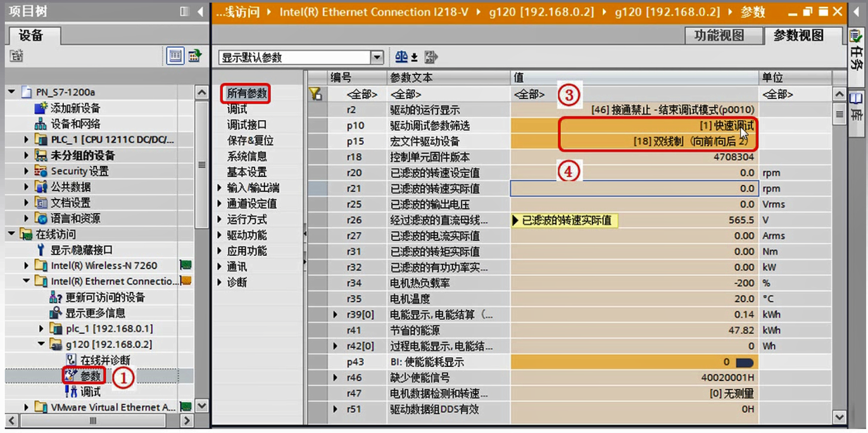Expand the VMware Virtual Ethernet adapter node
This screenshot has width=868, height=433.
pos(26,407)
